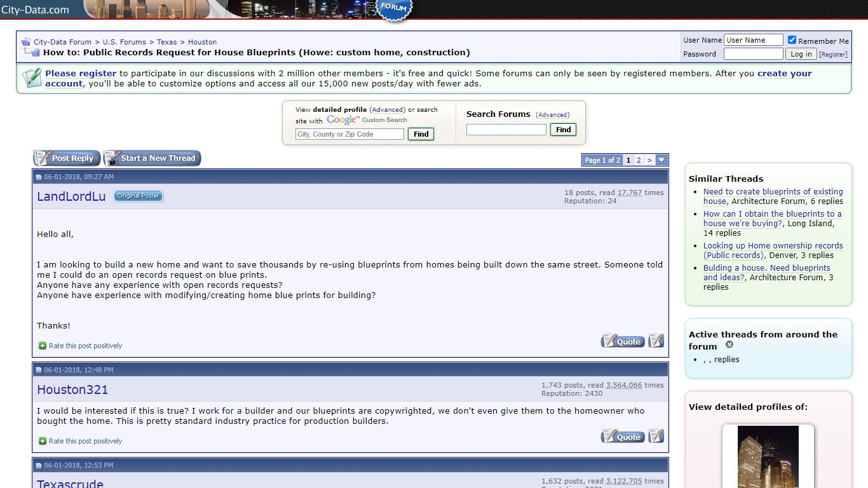Open 'Need to create blueprints of existing house' thread

click(x=773, y=196)
